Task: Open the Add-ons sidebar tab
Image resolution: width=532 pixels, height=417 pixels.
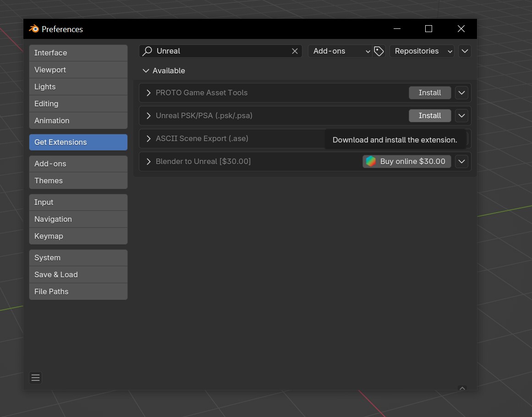Action: (78, 164)
